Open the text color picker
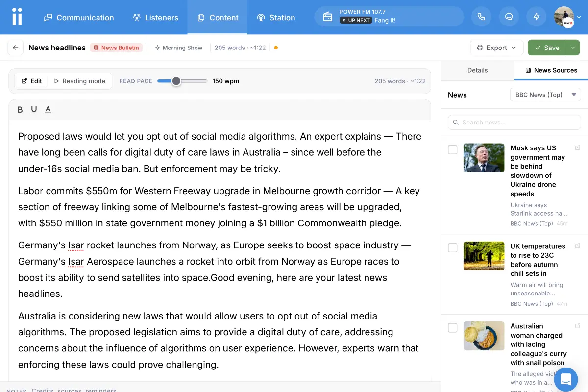 [48, 109]
